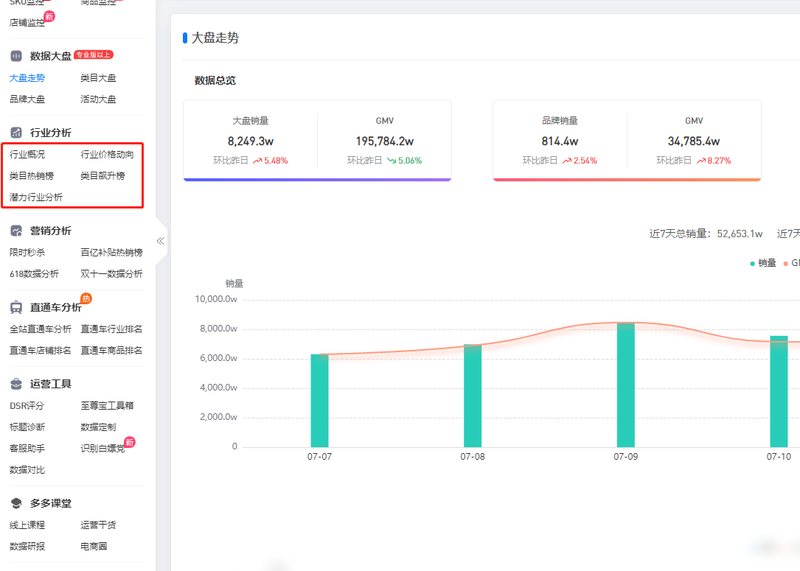Toggle the 销量 legend series
800x571 pixels.
tap(763, 263)
